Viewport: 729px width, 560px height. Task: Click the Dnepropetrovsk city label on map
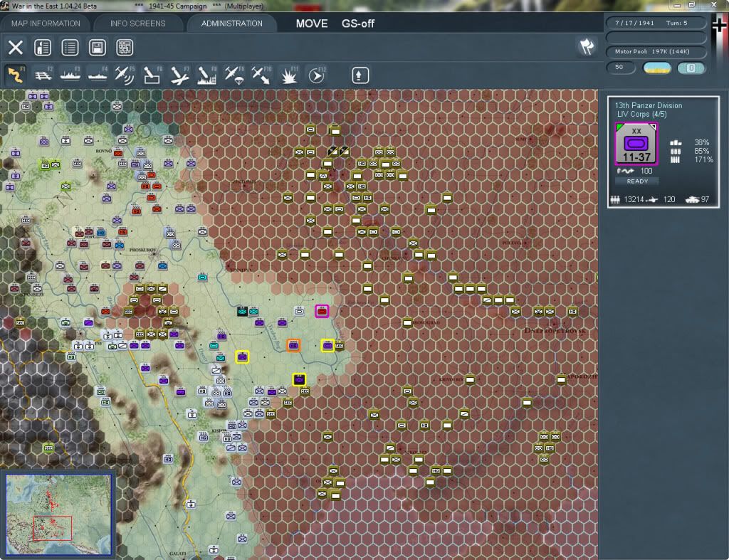pyautogui.click(x=555, y=331)
